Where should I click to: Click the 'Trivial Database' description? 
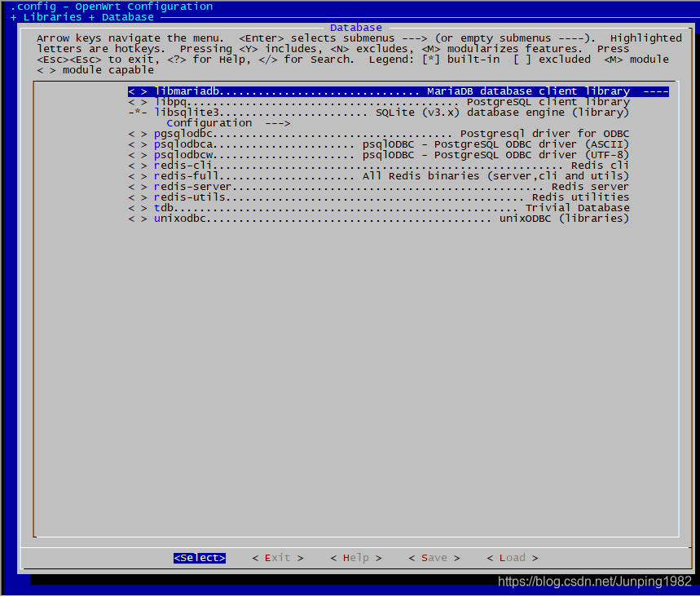pyautogui.click(x=577, y=208)
